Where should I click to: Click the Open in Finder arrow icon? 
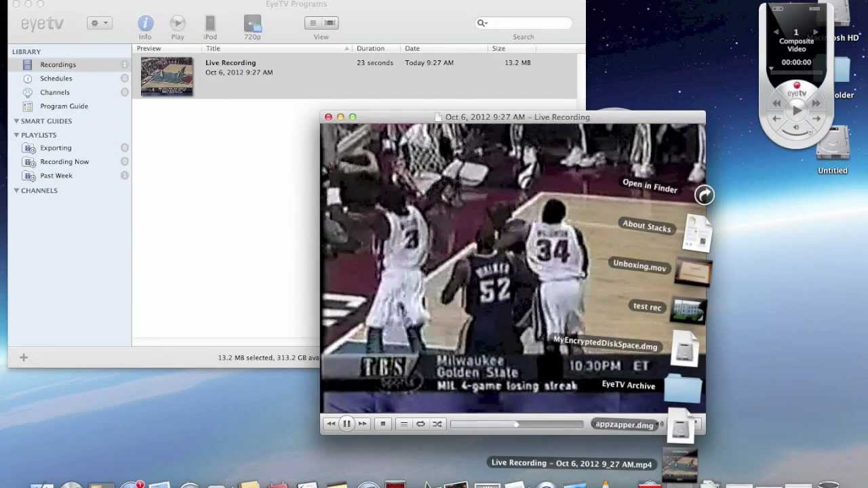[705, 195]
